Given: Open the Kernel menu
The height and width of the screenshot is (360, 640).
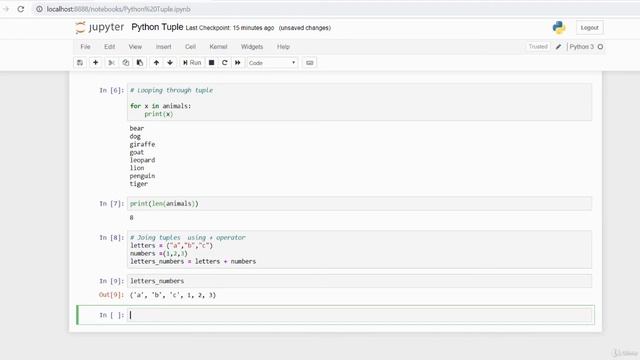Looking at the screenshot, I should pos(218,47).
